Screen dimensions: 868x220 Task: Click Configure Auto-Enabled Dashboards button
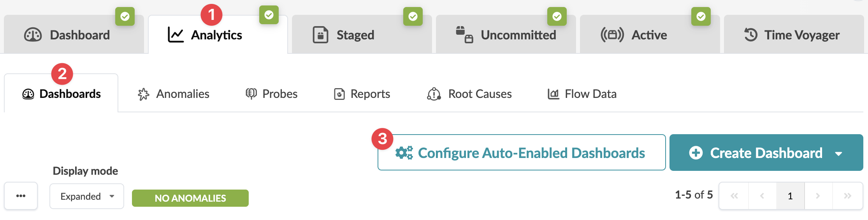(x=521, y=153)
